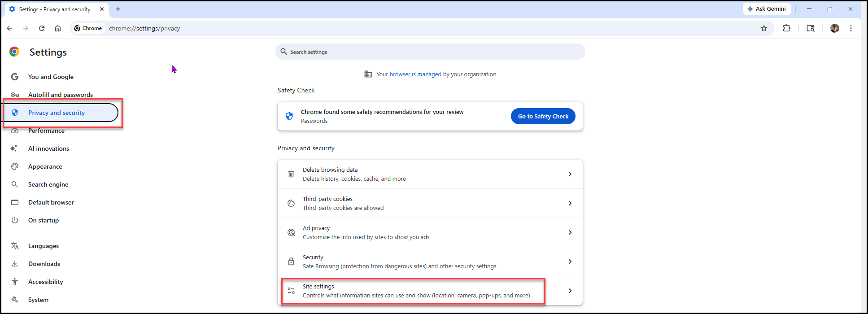Open the Appearance settings section
This screenshot has height=314, width=868.
click(45, 166)
